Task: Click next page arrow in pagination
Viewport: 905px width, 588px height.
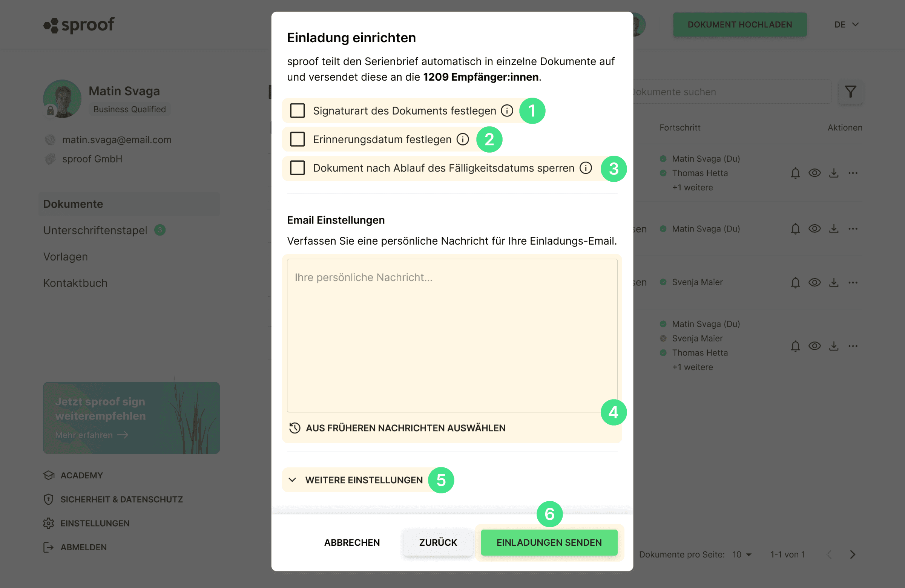Action: pyautogui.click(x=853, y=554)
